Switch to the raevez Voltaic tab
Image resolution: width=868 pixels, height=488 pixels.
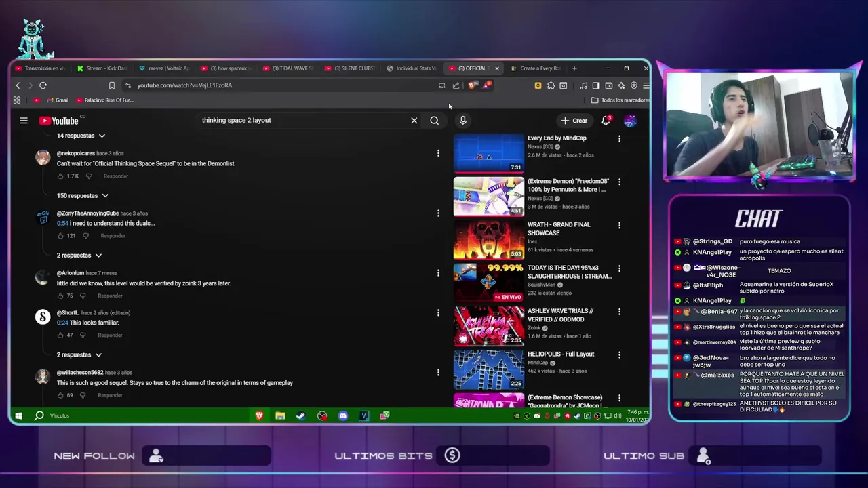tap(164, 68)
